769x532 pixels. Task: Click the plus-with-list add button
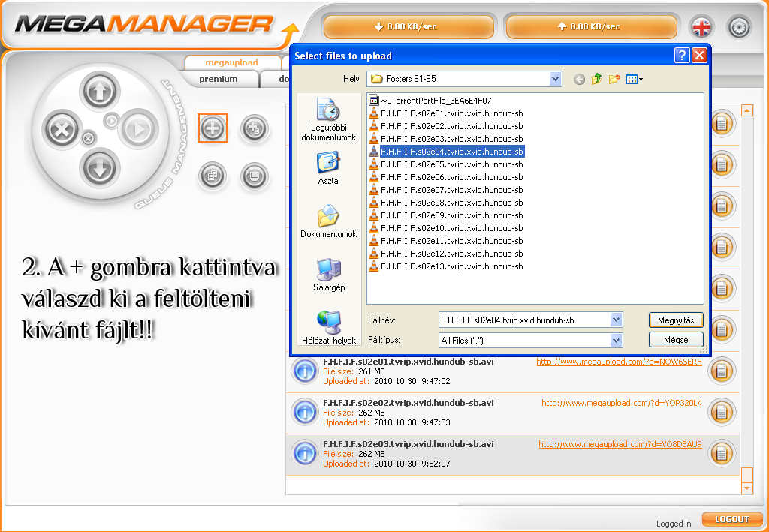254,128
